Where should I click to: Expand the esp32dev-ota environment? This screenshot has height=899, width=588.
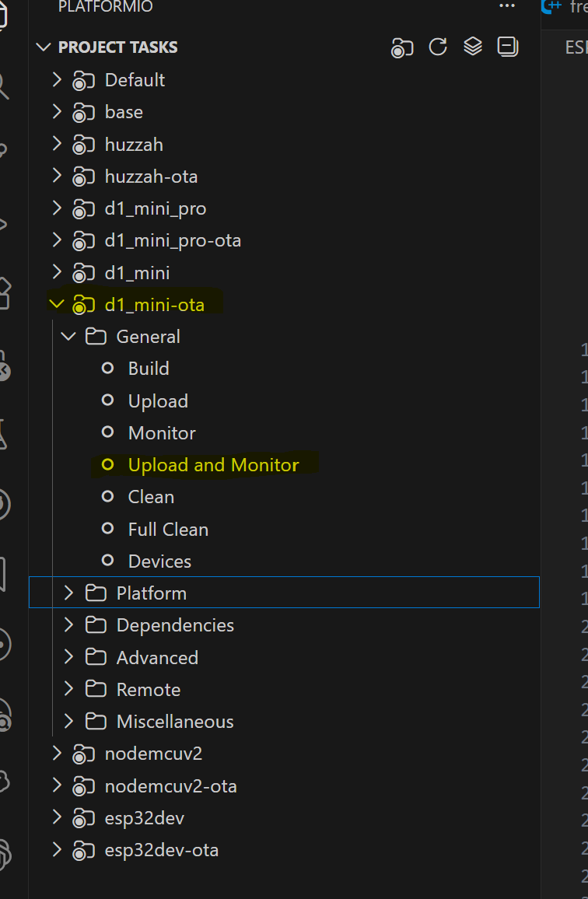(56, 850)
